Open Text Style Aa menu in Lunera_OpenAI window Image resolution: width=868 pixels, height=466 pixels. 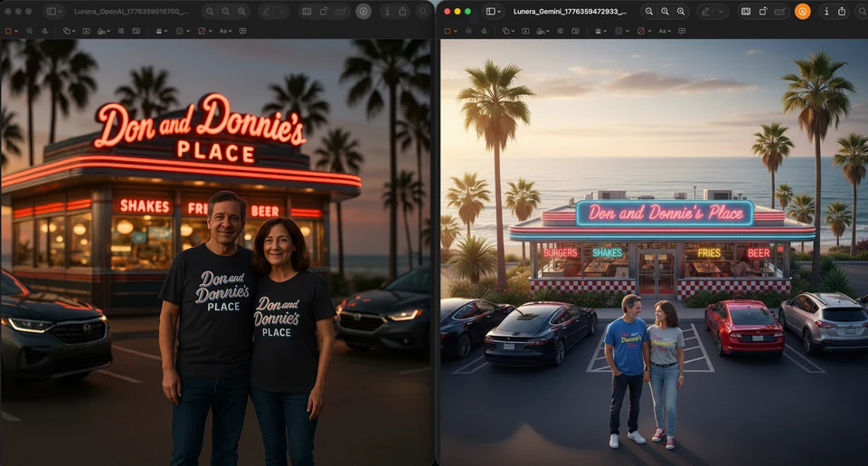pos(225,31)
